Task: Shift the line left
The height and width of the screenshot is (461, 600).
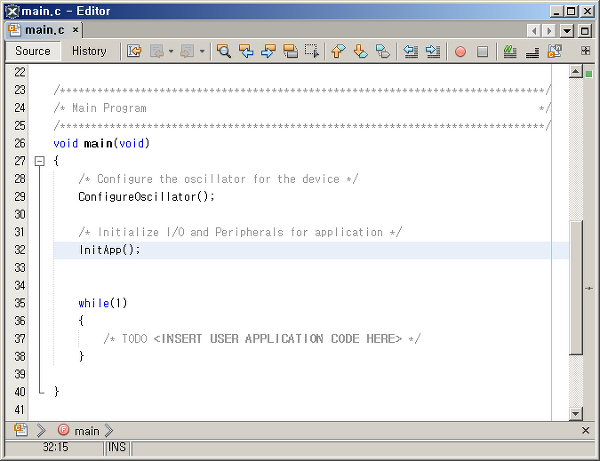Action: point(411,51)
